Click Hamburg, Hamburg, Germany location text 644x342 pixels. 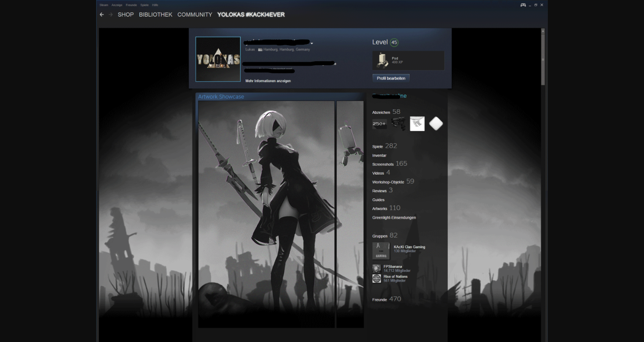287,50
